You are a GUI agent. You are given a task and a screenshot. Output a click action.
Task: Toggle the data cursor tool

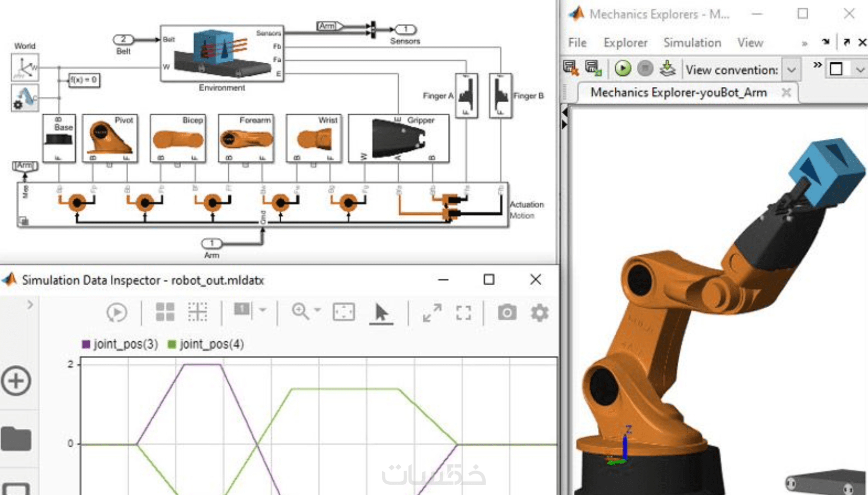(x=242, y=309)
